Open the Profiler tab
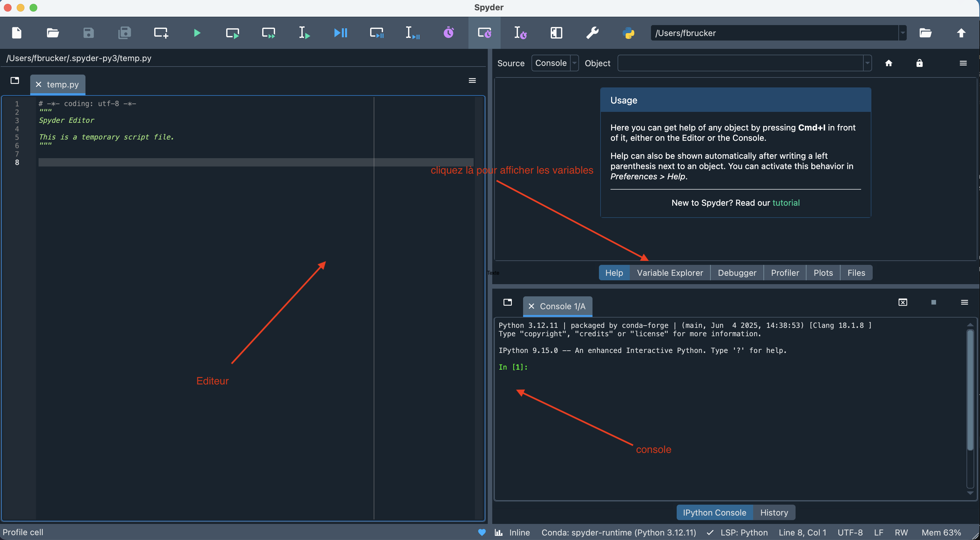The height and width of the screenshot is (540, 980). click(x=785, y=273)
